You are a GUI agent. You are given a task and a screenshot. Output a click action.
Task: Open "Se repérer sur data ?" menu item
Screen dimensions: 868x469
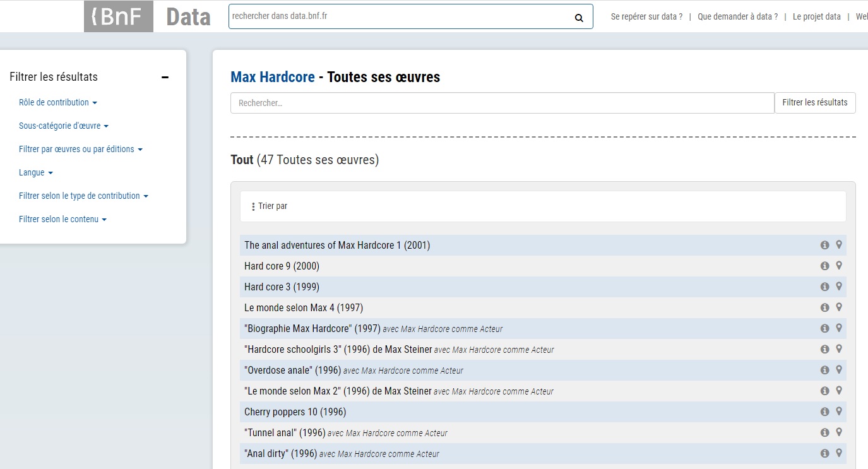[x=646, y=17]
